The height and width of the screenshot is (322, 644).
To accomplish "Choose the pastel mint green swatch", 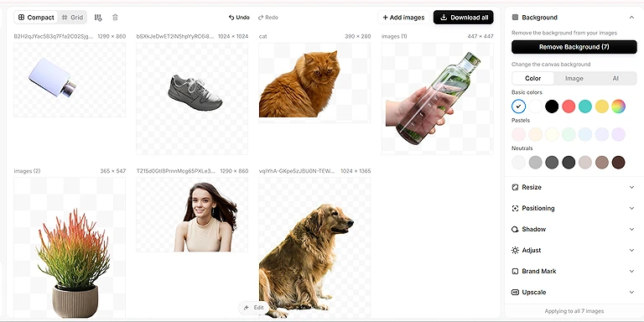I will pyautogui.click(x=569, y=134).
